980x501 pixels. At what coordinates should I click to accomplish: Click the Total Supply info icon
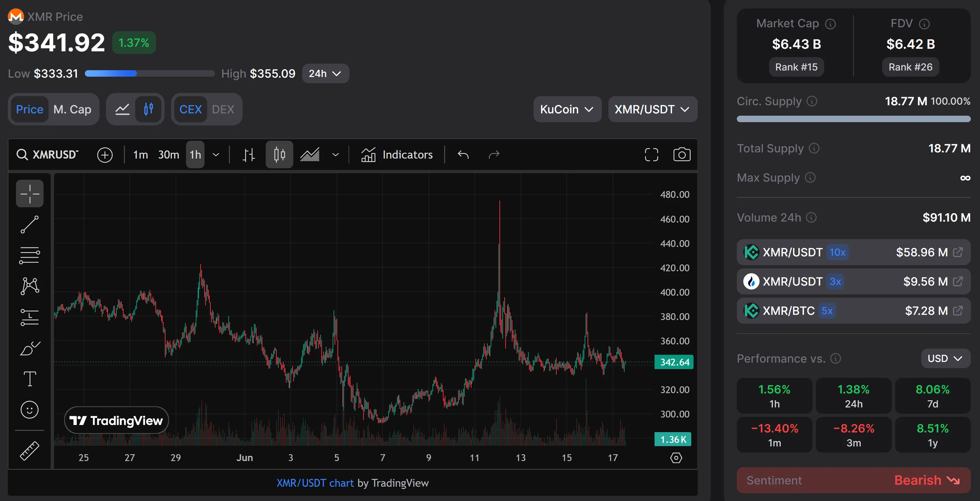coord(814,148)
